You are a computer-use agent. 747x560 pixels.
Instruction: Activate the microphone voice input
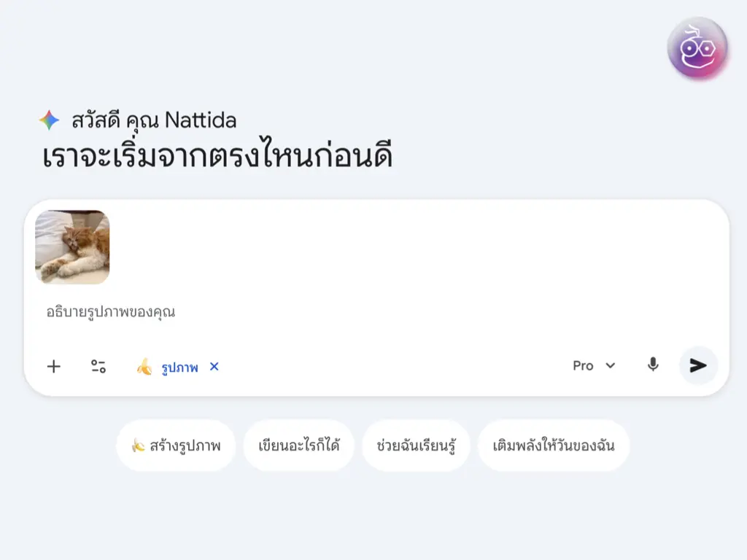[653, 365]
